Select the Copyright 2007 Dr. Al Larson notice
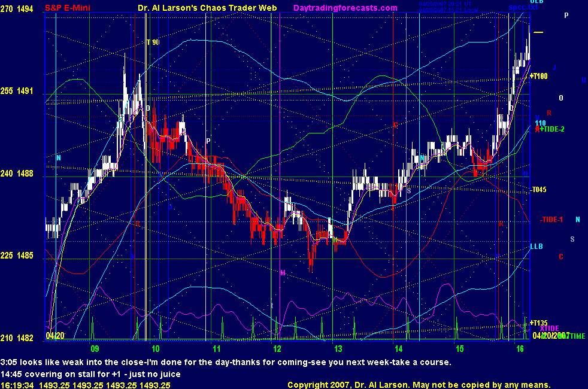588x389 pixels. [419, 385]
